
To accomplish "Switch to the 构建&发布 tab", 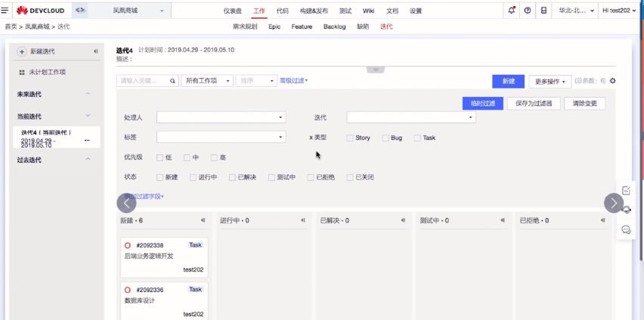I will click(x=314, y=11).
